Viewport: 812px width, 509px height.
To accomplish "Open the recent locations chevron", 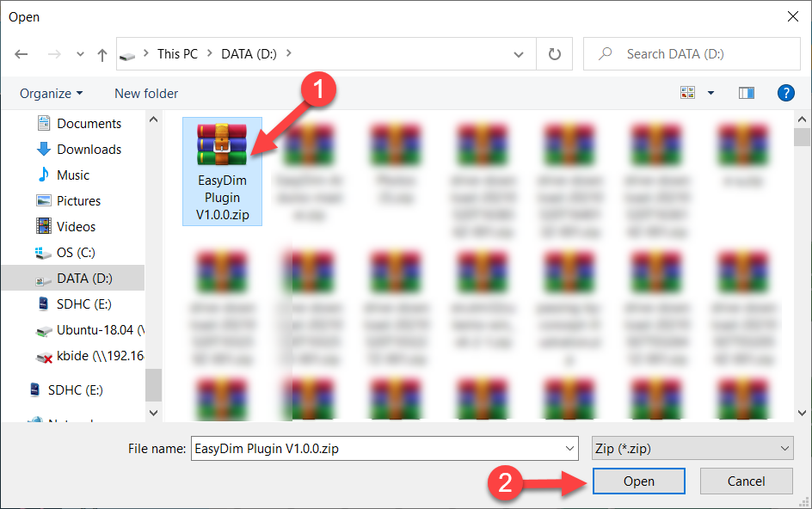I will [80, 54].
